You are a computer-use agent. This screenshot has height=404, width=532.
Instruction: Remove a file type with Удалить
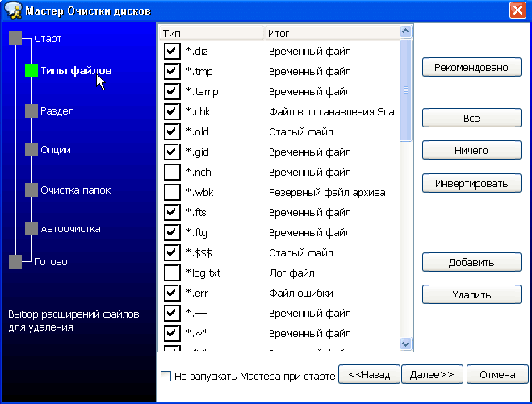point(471,294)
